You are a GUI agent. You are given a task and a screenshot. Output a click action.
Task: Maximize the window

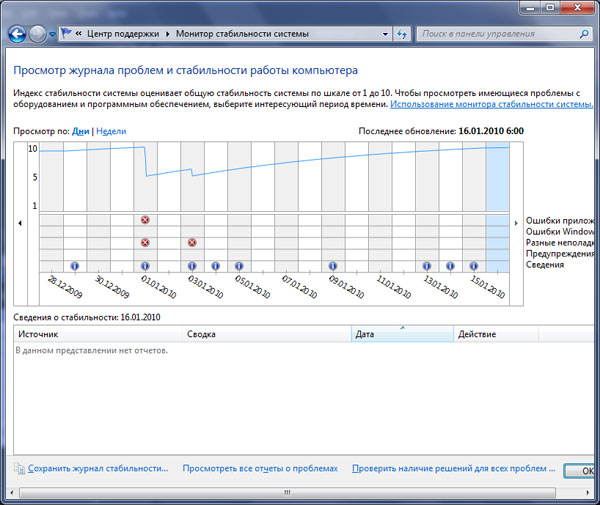click(x=550, y=8)
